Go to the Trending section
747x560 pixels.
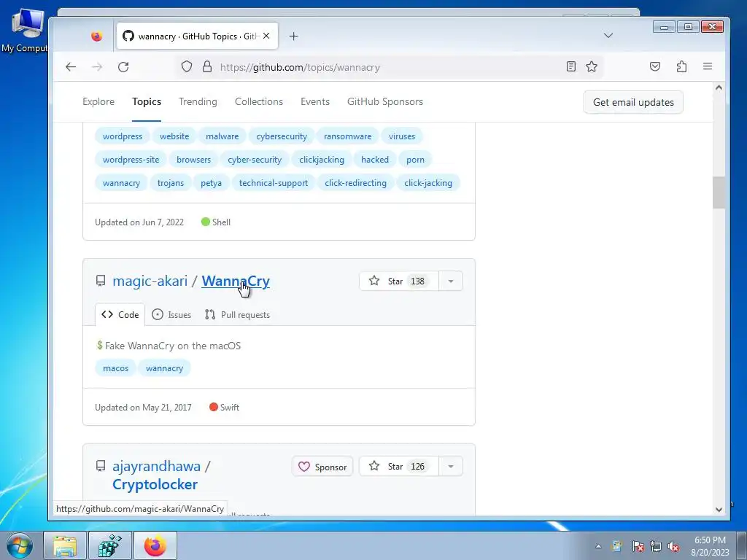[198, 101]
